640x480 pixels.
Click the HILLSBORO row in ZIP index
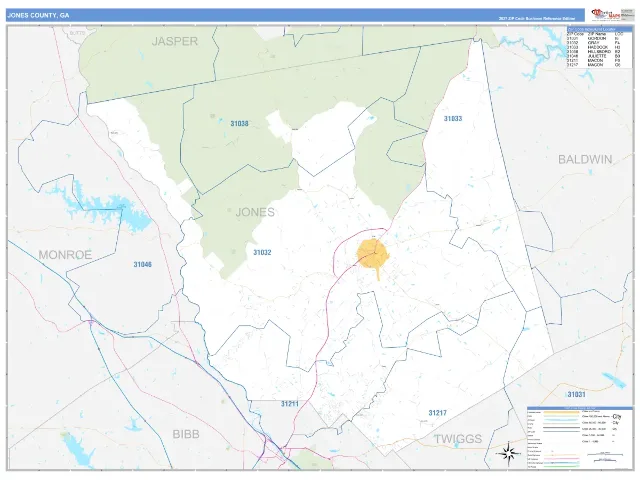(593, 52)
